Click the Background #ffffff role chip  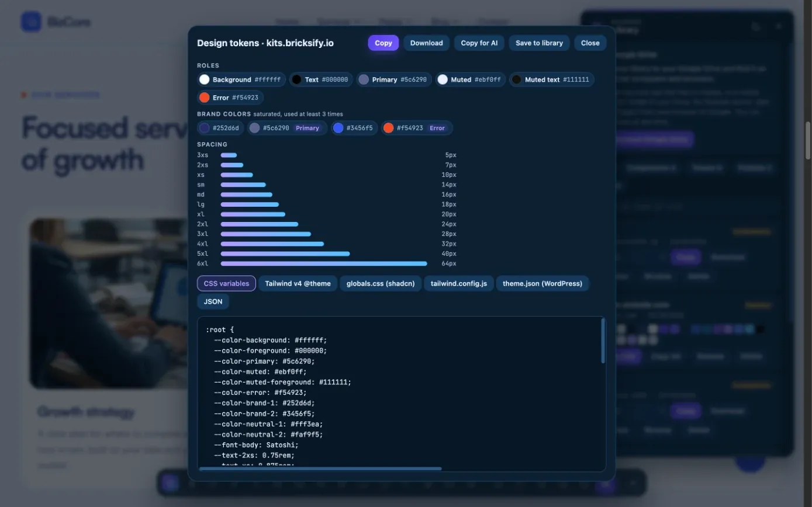[241, 79]
